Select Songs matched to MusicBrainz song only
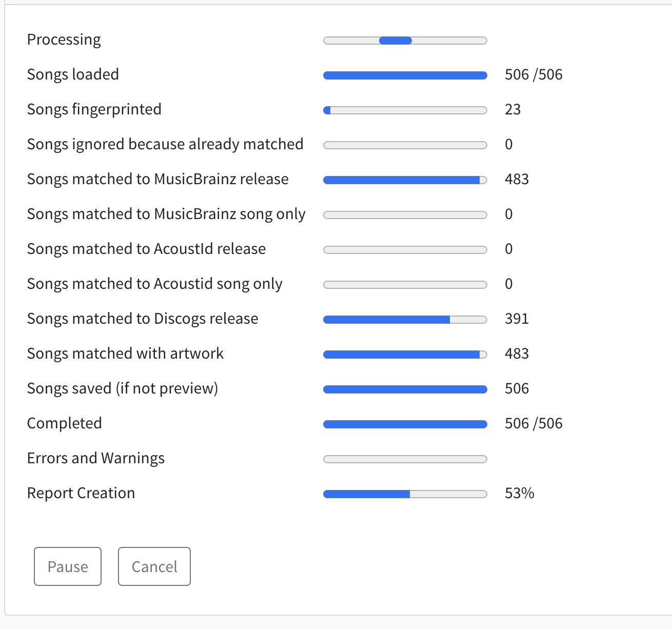Viewport: 672px width, 629px height. coord(166,214)
